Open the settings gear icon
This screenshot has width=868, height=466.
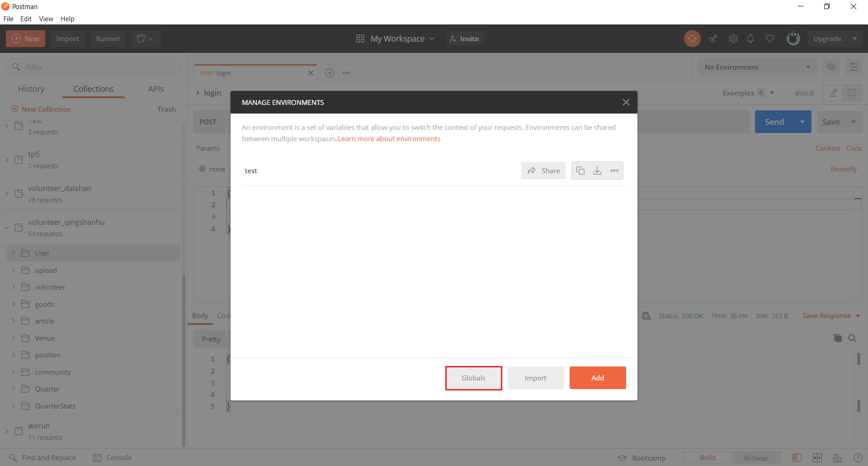733,39
